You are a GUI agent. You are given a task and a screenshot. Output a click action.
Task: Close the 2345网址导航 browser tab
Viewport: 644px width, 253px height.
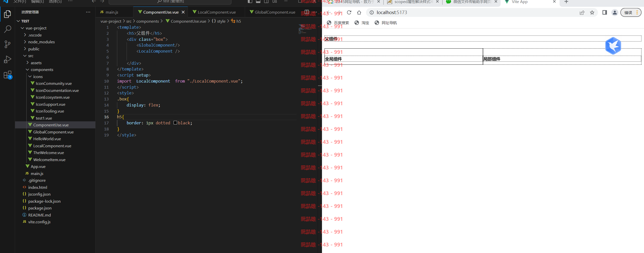379,2
